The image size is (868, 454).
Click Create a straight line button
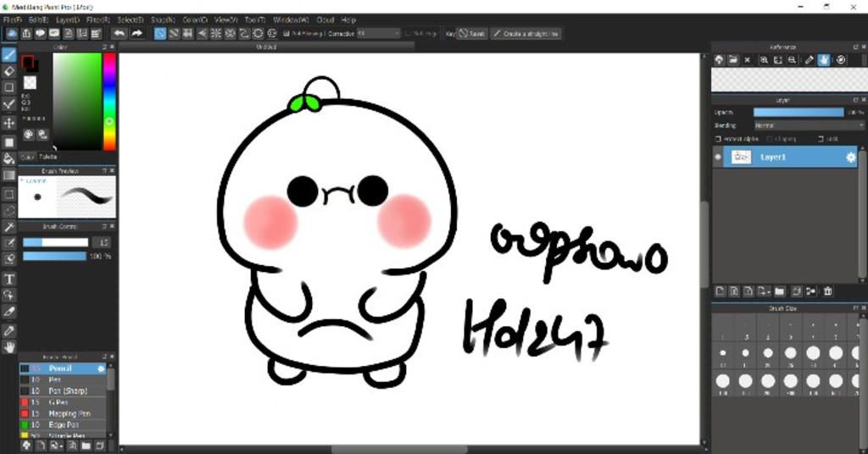[526, 34]
